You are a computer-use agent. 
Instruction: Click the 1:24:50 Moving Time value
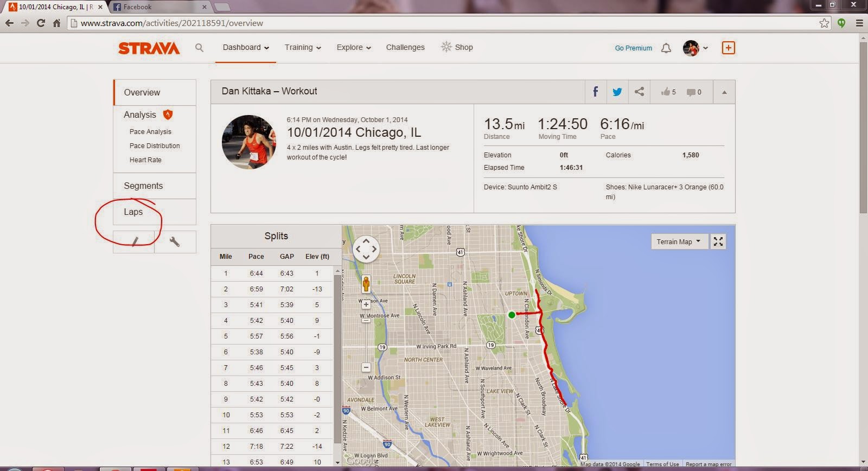(x=563, y=125)
